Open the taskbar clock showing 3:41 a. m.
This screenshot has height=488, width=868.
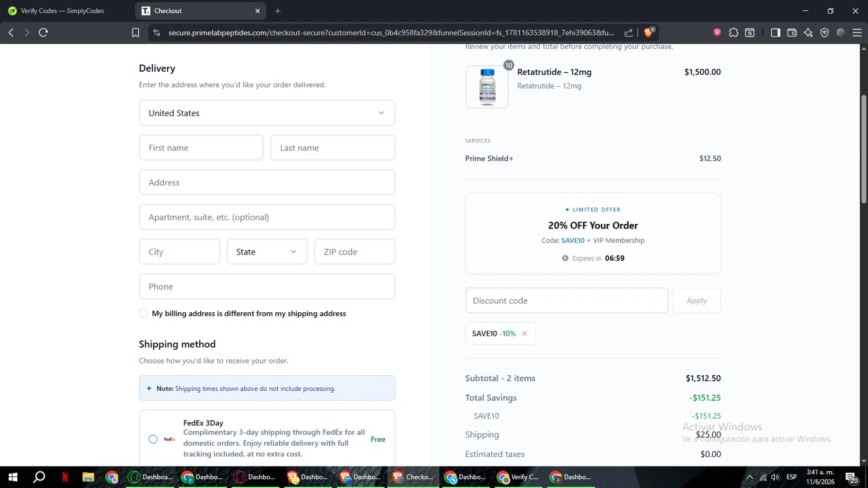pos(821,477)
